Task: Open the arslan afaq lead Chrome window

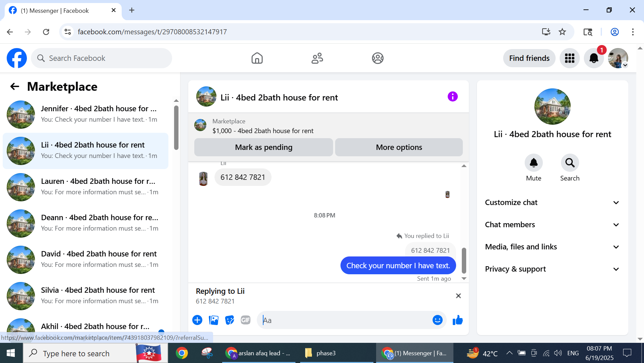Action: [258, 353]
